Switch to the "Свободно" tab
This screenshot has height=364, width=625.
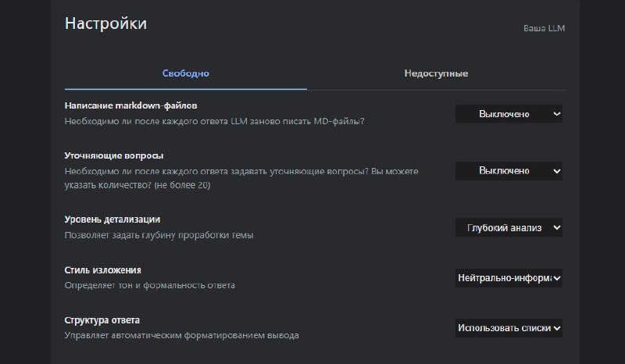[186, 73]
